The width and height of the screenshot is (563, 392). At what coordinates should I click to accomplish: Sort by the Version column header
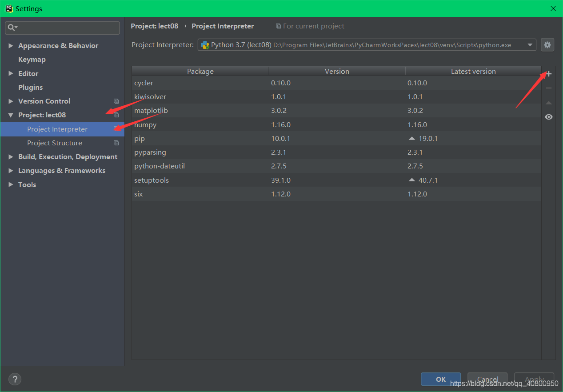tap(337, 71)
